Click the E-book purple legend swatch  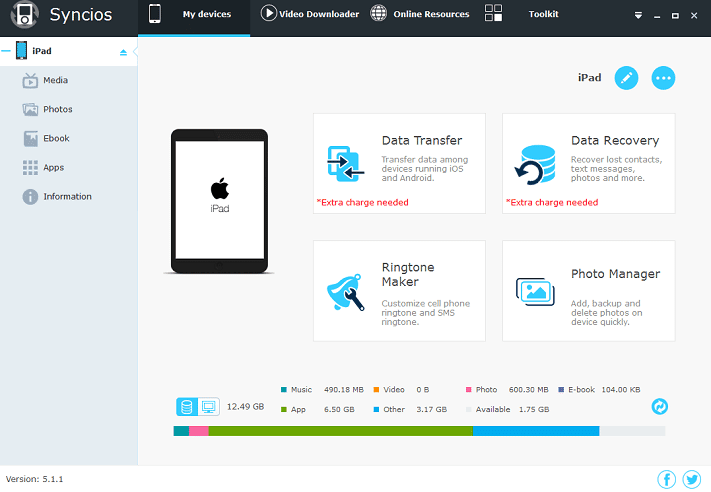tap(561, 390)
